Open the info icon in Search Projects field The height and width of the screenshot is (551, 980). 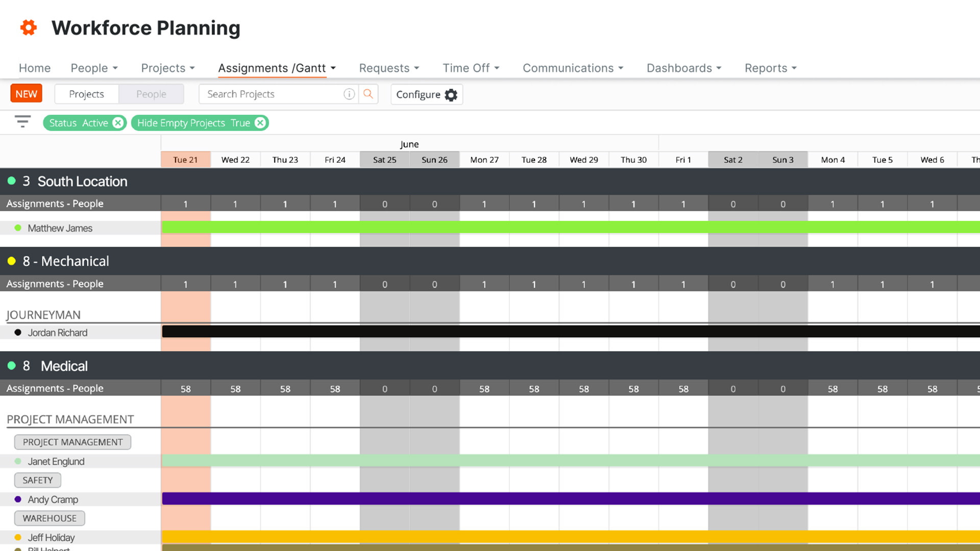tap(349, 94)
